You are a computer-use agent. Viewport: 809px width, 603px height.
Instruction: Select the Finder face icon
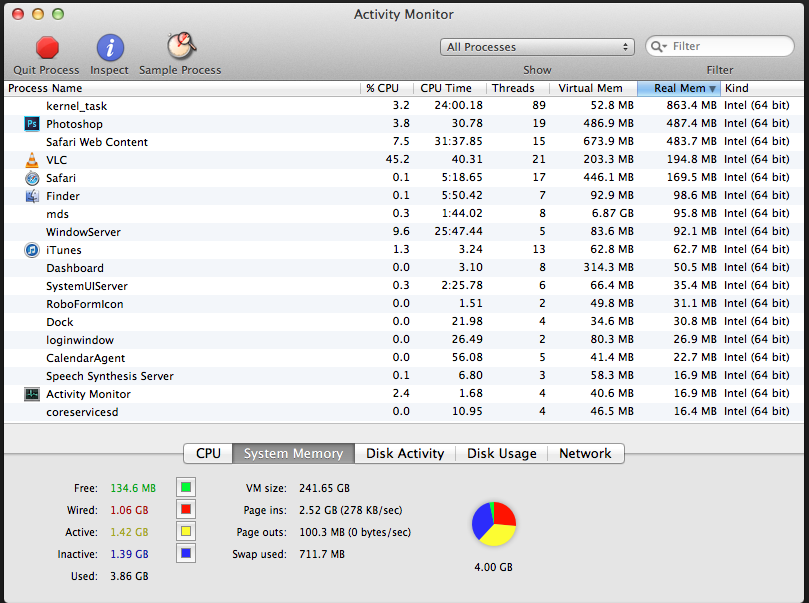point(32,196)
